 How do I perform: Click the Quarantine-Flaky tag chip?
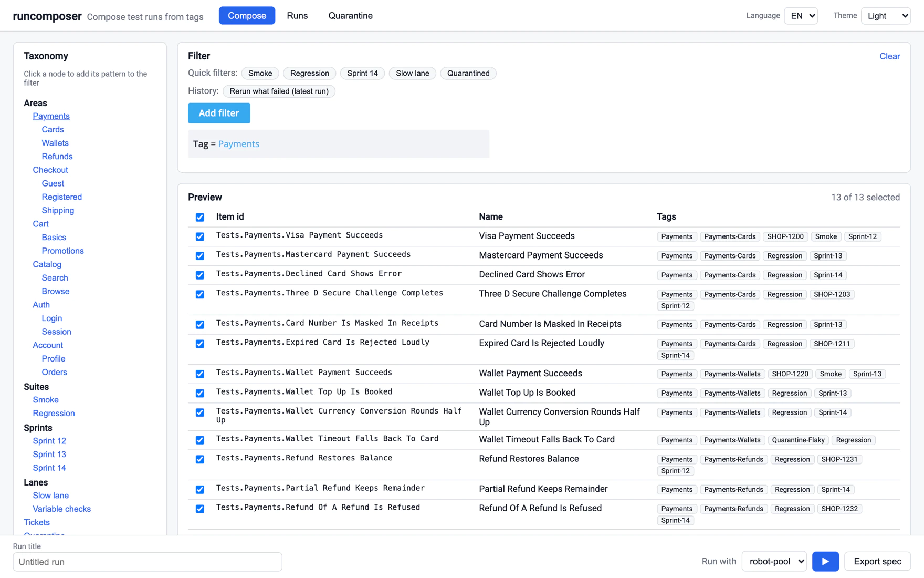pos(799,440)
